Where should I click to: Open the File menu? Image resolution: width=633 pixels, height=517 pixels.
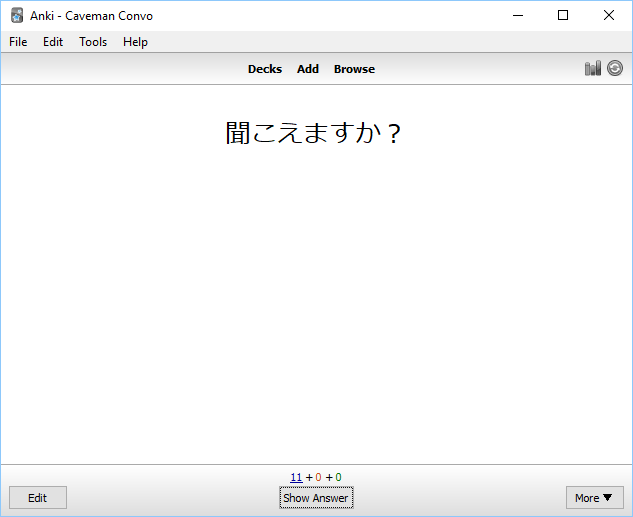18,42
